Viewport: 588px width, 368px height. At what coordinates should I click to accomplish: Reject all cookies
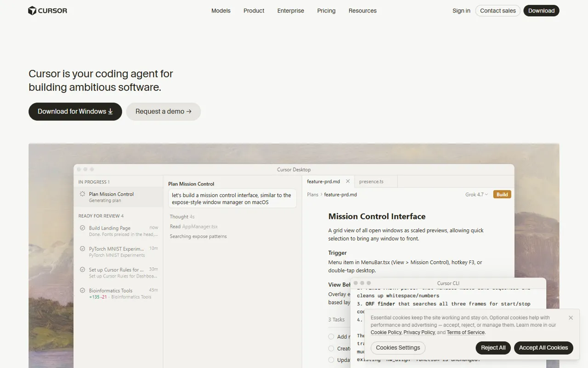(493, 348)
